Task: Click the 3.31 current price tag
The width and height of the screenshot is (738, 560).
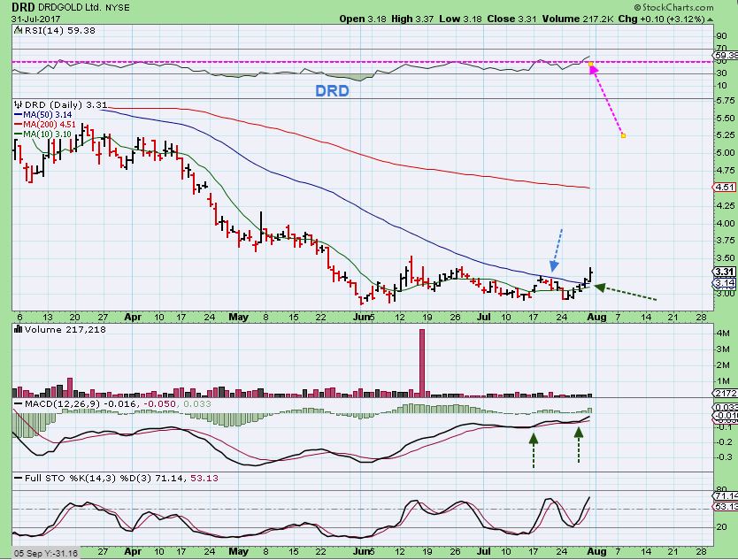Action: pos(724,272)
